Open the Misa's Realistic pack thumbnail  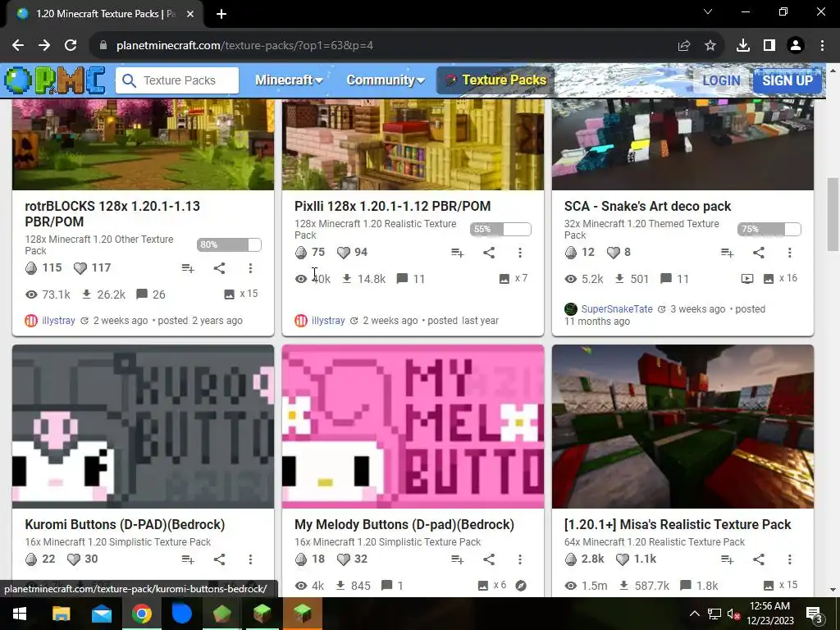[683, 427]
